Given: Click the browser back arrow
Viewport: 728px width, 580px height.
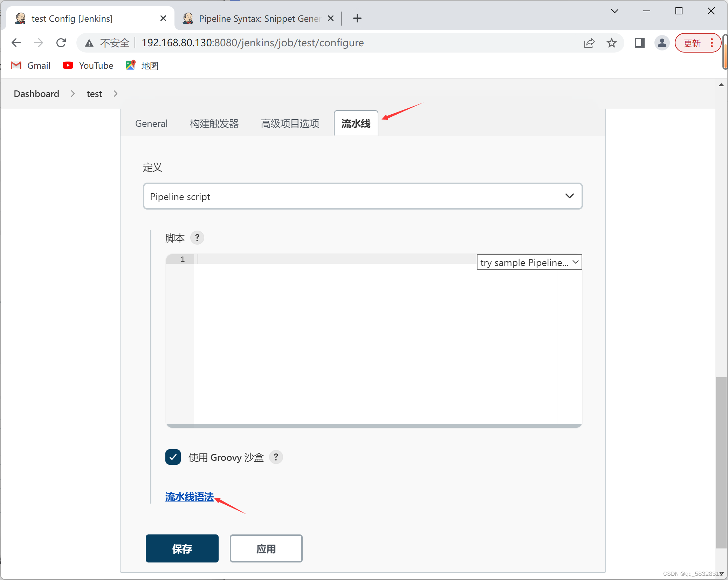Looking at the screenshot, I should click(x=16, y=43).
